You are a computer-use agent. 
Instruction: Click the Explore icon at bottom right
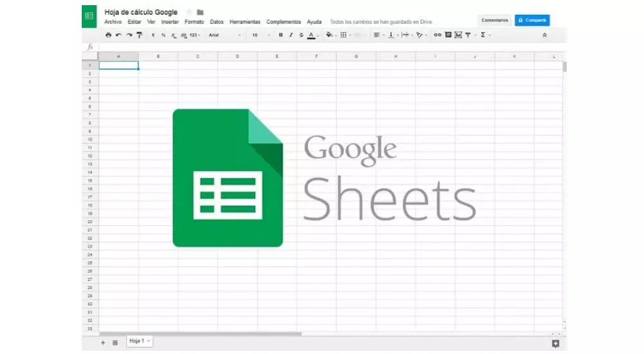(555, 343)
